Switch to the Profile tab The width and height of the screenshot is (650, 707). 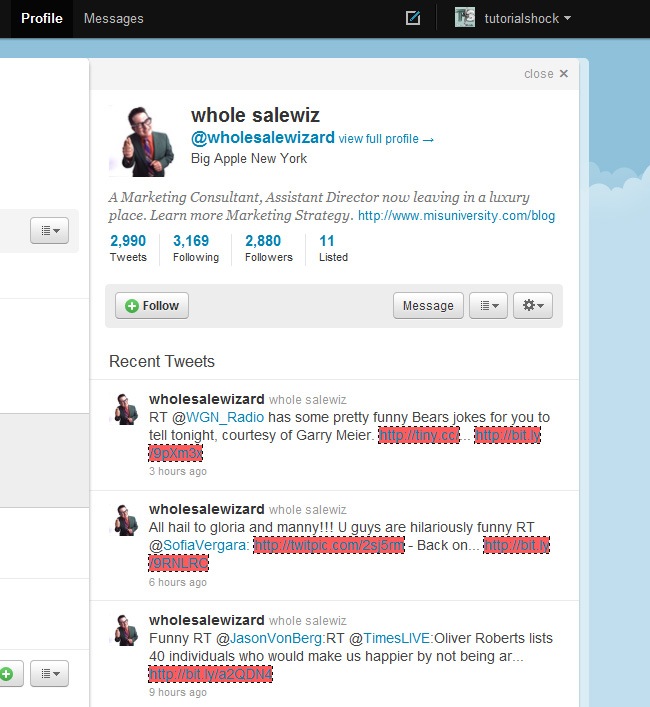point(41,18)
